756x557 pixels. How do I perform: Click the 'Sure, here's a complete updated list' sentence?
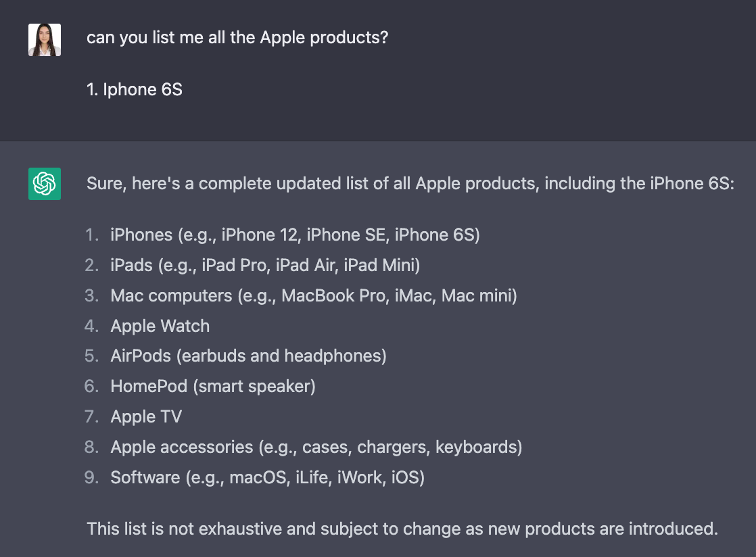tap(410, 184)
